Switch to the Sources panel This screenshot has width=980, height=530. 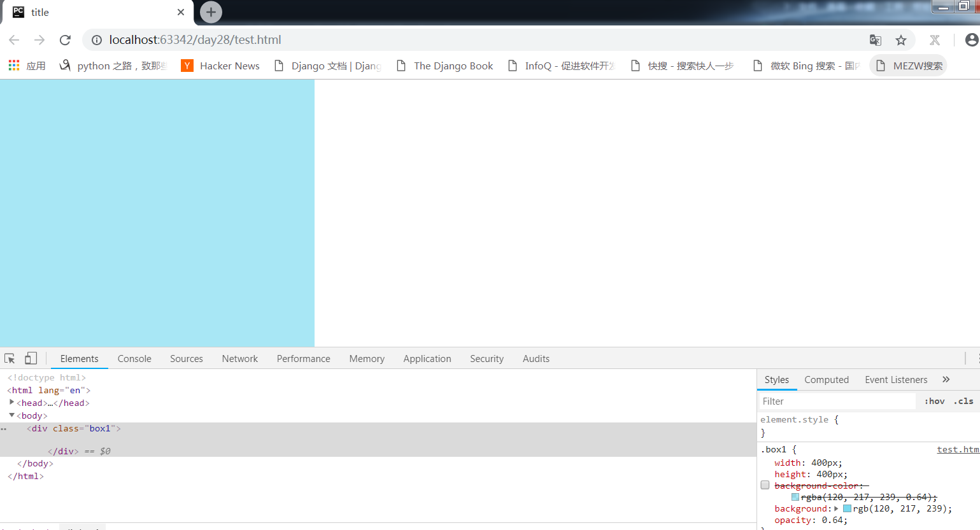tap(187, 359)
